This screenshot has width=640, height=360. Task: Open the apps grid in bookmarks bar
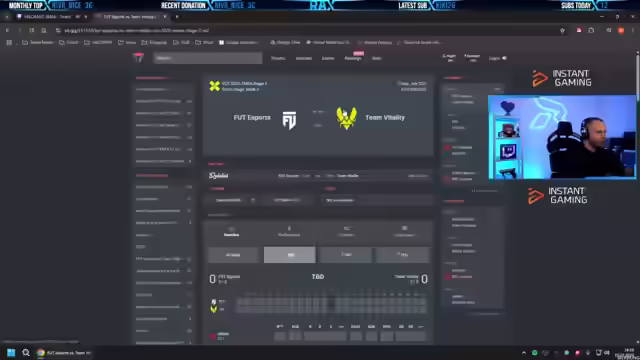click(9, 42)
